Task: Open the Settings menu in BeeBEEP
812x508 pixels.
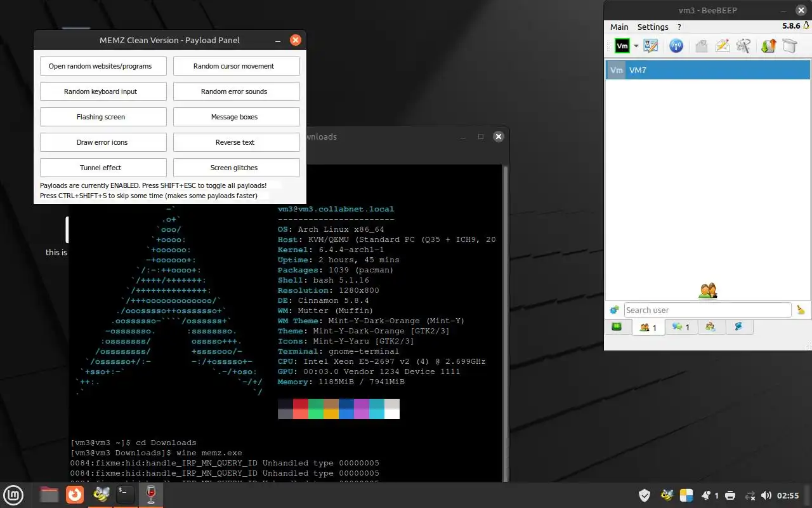Action: pyautogui.click(x=653, y=27)
